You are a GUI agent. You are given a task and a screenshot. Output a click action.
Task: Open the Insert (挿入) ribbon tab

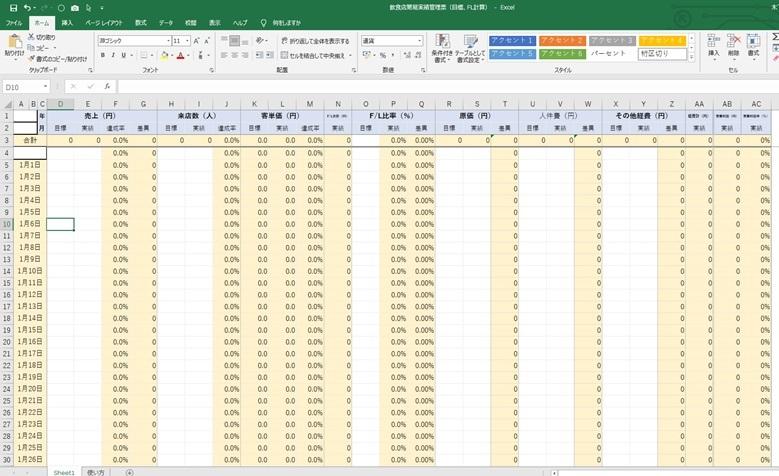[67, 21]
